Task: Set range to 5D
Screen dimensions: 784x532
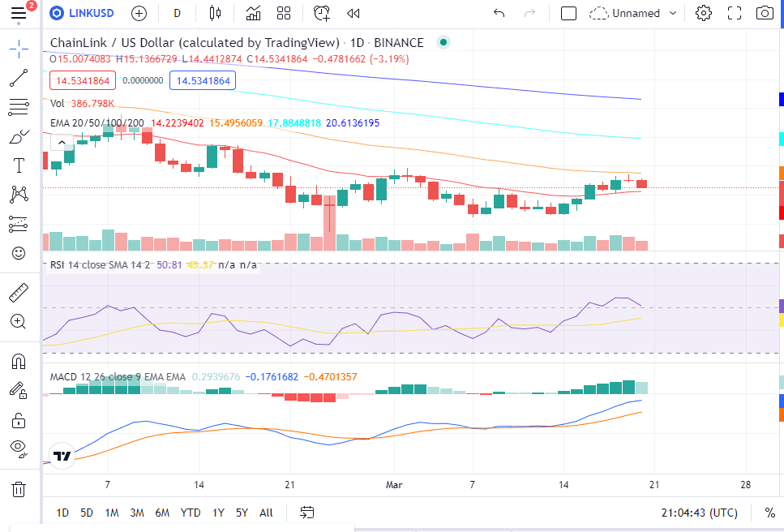Action: point(87,513)
